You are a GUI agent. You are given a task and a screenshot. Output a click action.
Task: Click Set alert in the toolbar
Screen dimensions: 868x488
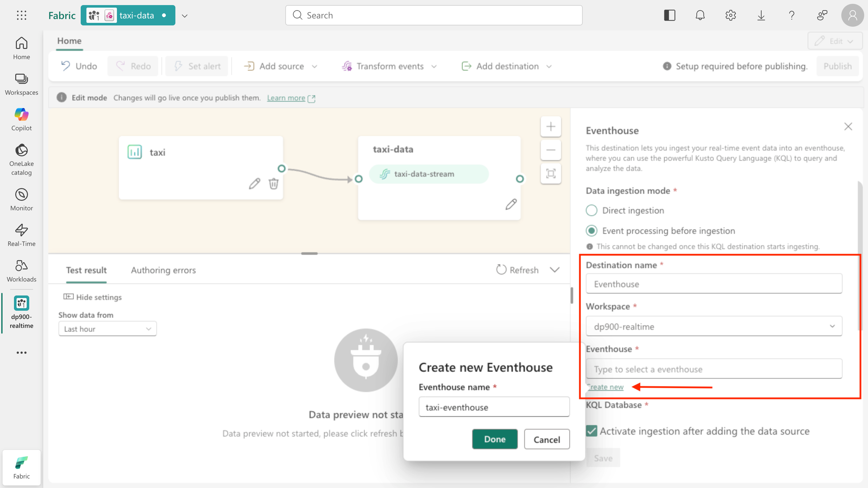(x=197, y=66)
